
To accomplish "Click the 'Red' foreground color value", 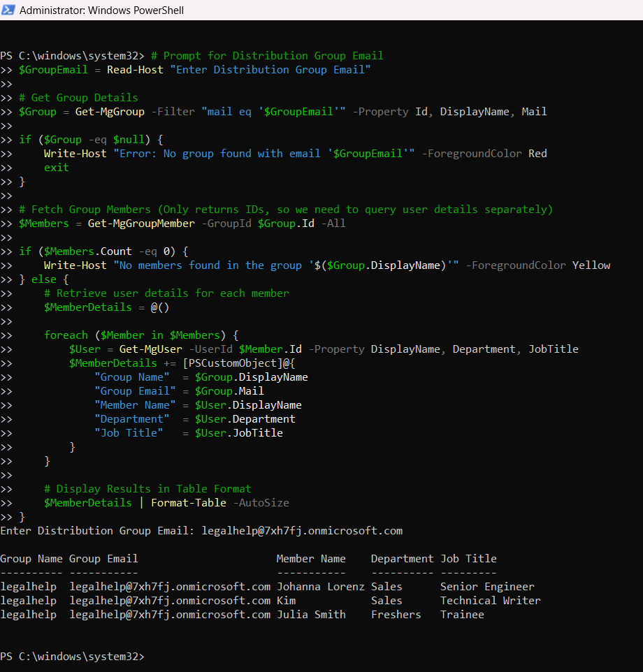I will tap(537, 154).
